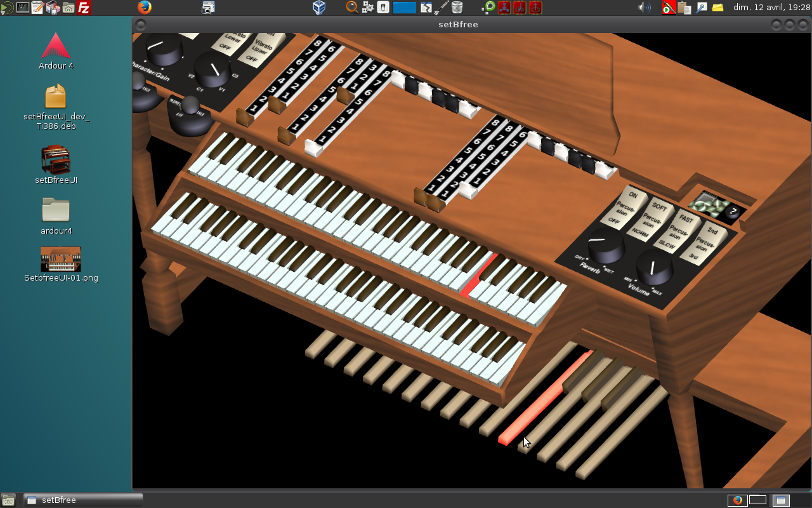Click the show-desktop icon in the bottom-left corner
The image size is (812, 508).
9,500
